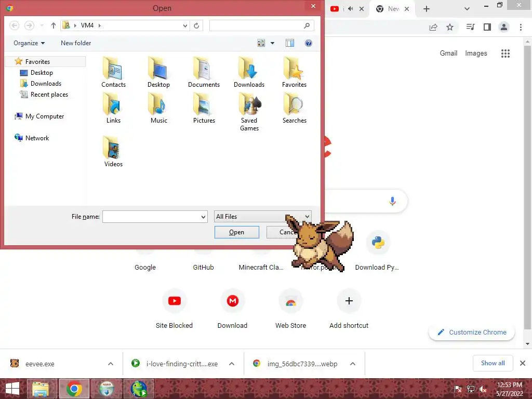This screenshot has height=399, width=532.
Task: Click the New folder button
Action: [76, 43]
